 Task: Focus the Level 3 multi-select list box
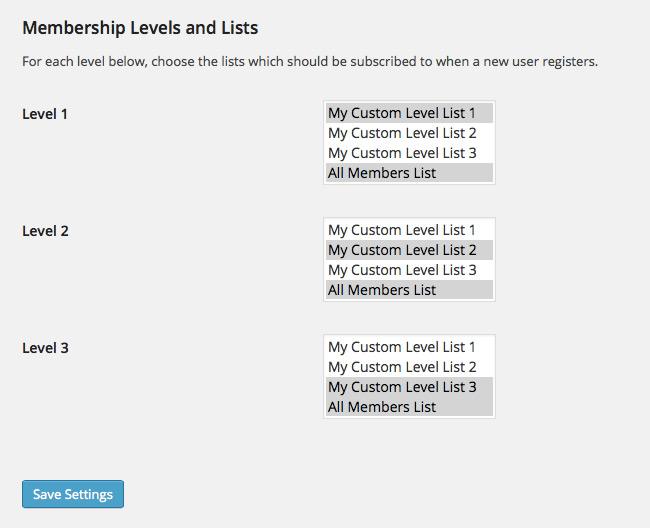409,376
